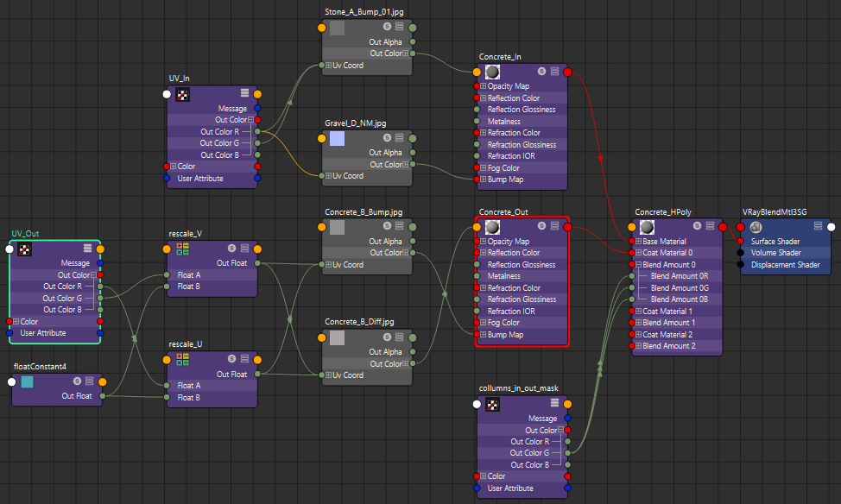Click the material sphere icon on Concrete_Out
841x504 pixels.
pos(492,227)
